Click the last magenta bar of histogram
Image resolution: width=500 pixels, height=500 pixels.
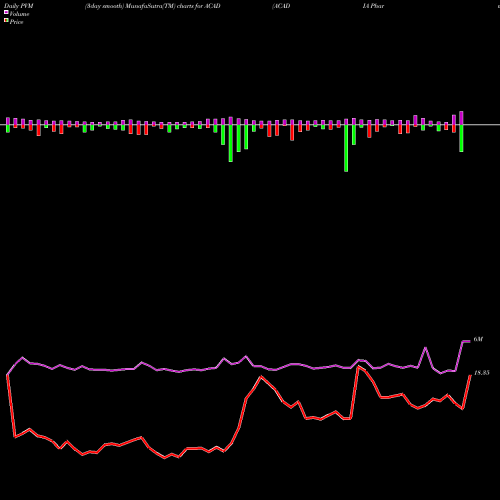461,118
